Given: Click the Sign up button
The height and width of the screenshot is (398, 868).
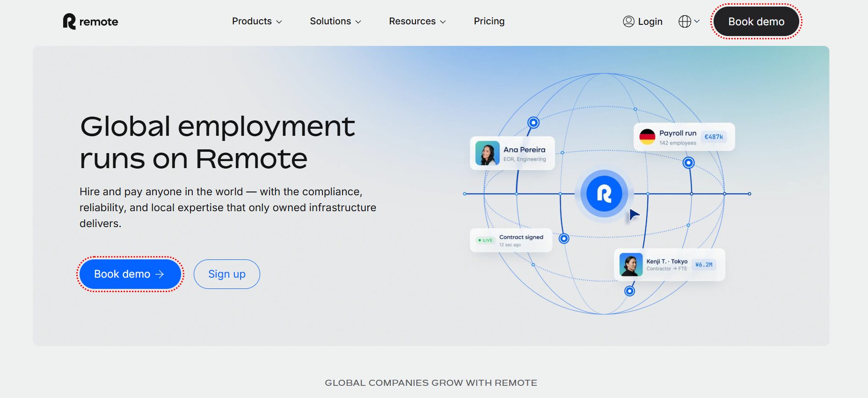Looking at the screenshot, I should coord(227,274).
